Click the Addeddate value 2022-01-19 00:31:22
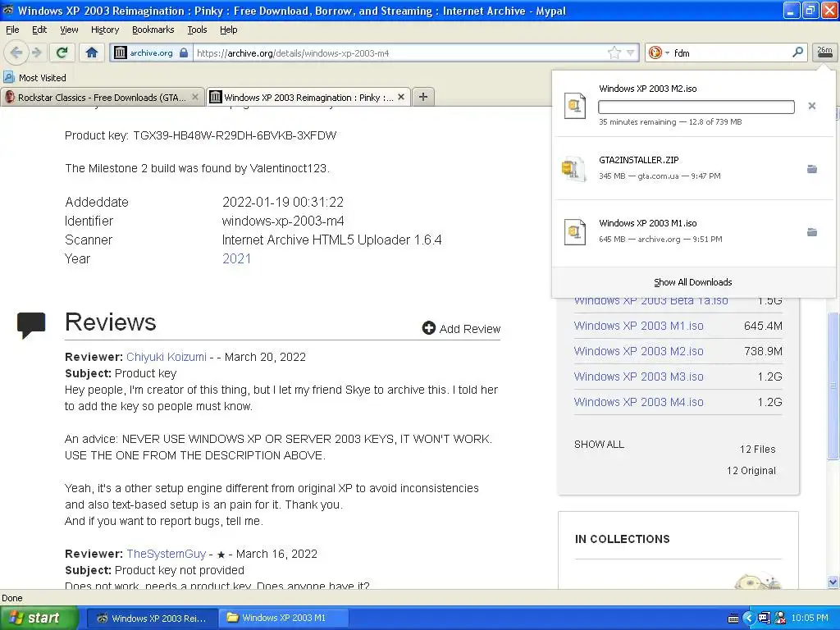Screen dimensions: 840x630 283,202
